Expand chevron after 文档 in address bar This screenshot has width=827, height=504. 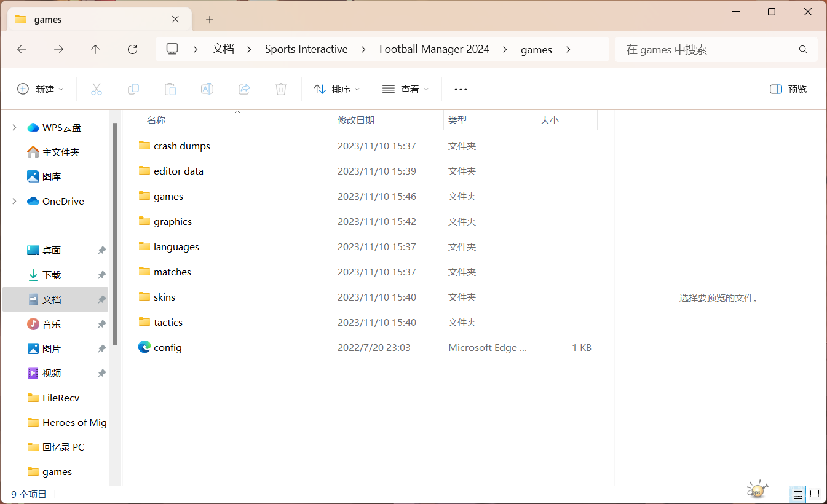coord(250,49)
